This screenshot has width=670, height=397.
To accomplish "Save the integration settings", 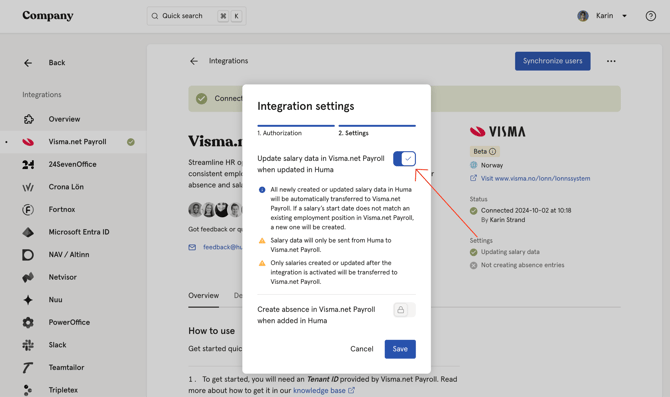I will click(x=400, y=349).
